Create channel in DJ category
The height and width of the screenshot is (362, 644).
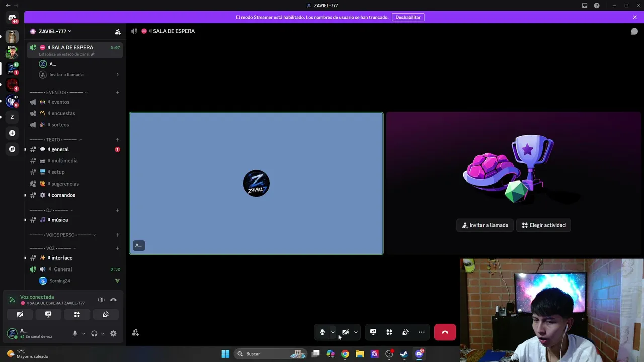point(117,210)
